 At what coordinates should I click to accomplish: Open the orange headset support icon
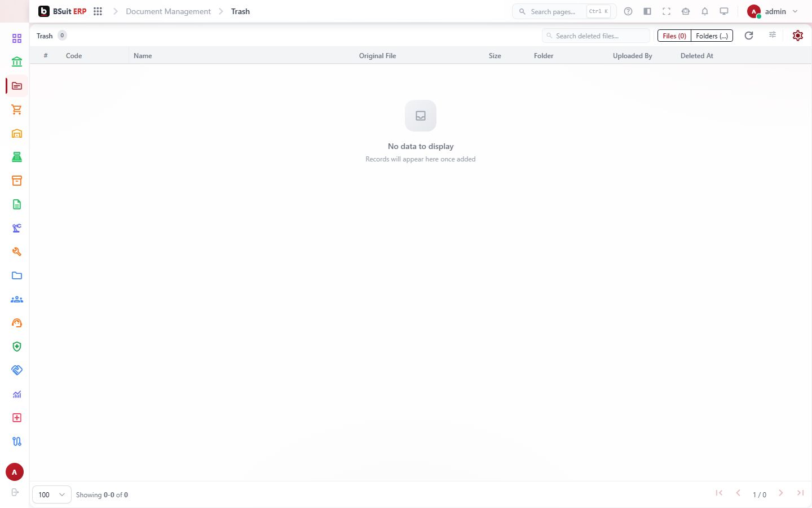coord(17,323)
